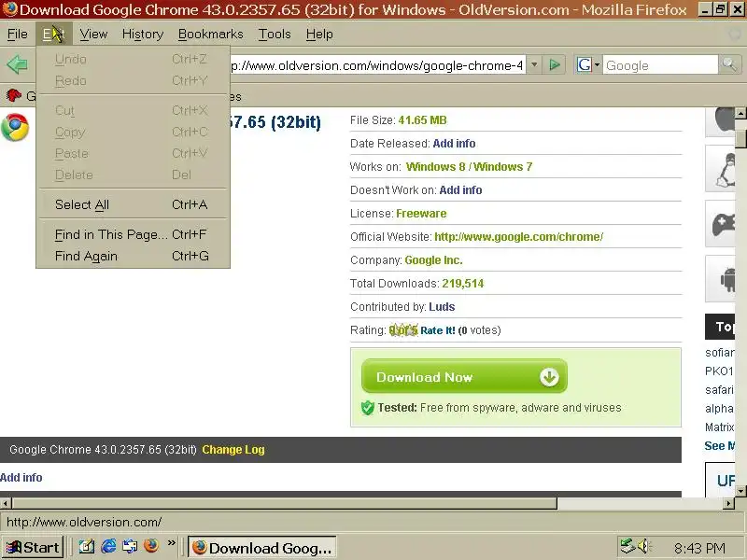This screenshot has height=560, width=747.
Task: Open the History menu
Action: coord(143,35)
